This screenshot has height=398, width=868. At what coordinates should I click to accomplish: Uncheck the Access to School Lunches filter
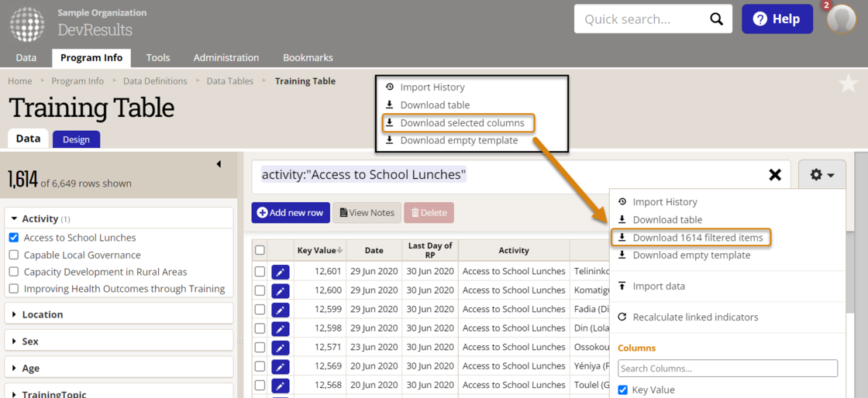tap(14, 238)
